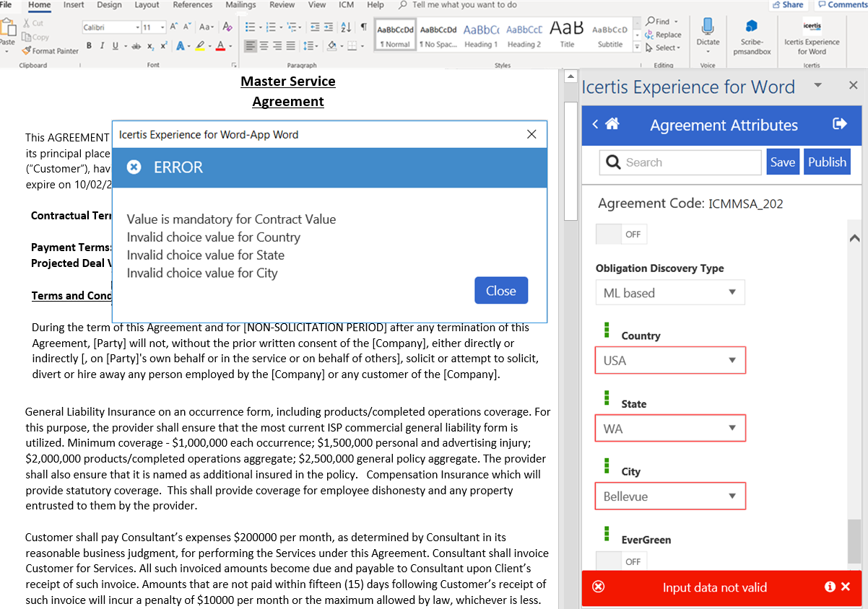This screenshot has height=609, width=868.
Task: Open Icertis Experience for Word ribbon button
Action: point(812,36)
